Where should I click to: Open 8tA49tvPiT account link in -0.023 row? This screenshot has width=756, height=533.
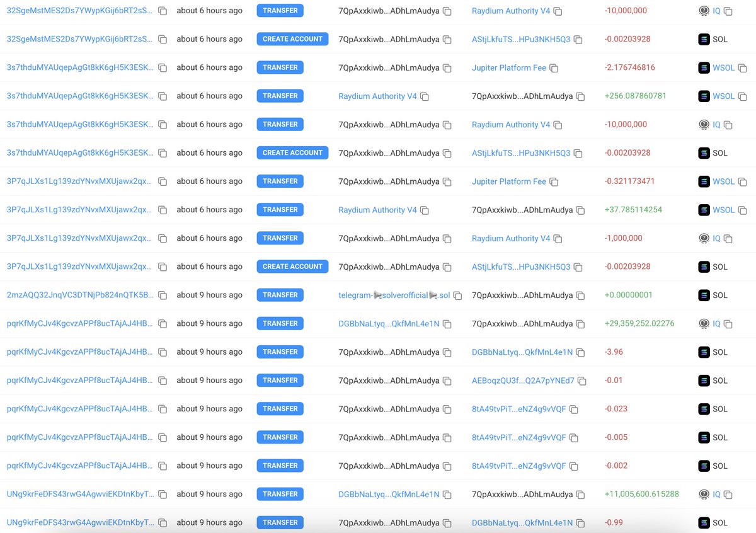point(519,409)
